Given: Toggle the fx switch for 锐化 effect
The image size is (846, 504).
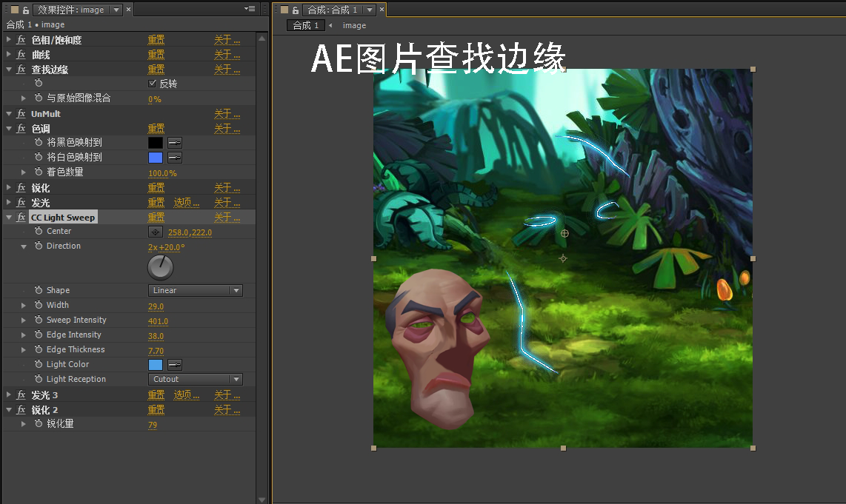Looking at the screenshot, I should coord(21,187).
